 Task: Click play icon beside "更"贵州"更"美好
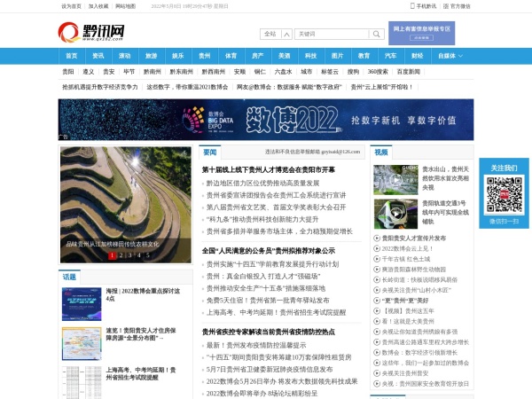[x=377, y=301]
